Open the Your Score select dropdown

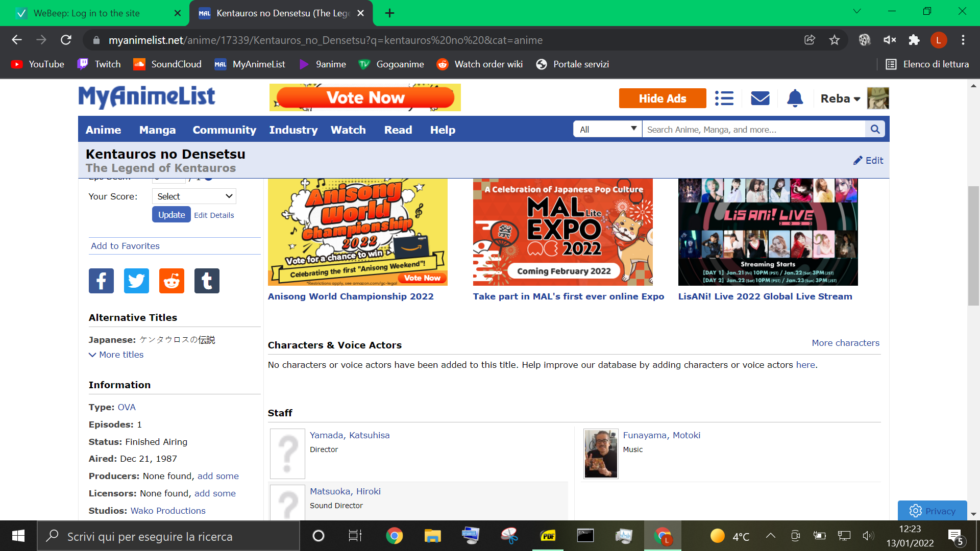pos(194,196)
